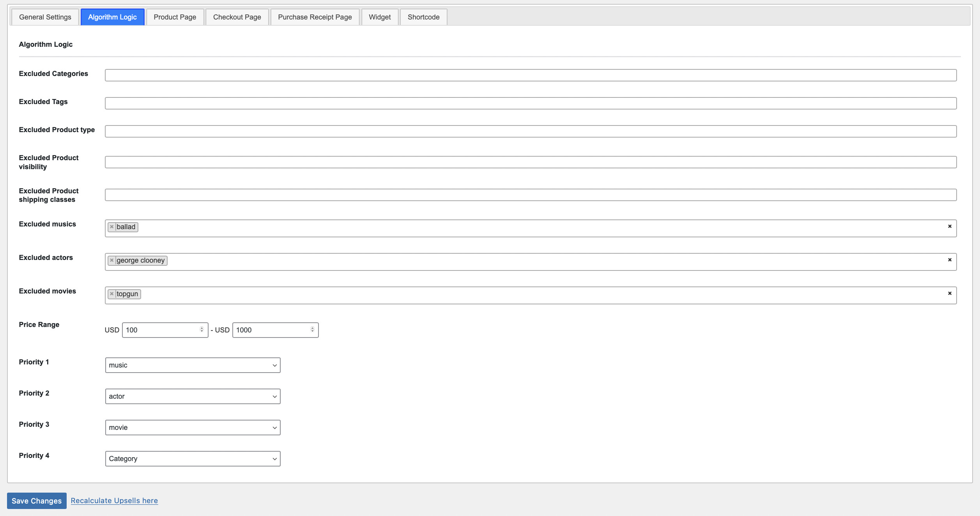Open the Priority 2 dropdown
Image resolution: width=980 pixels, height=516 pixels.
(x=193, y=396)
